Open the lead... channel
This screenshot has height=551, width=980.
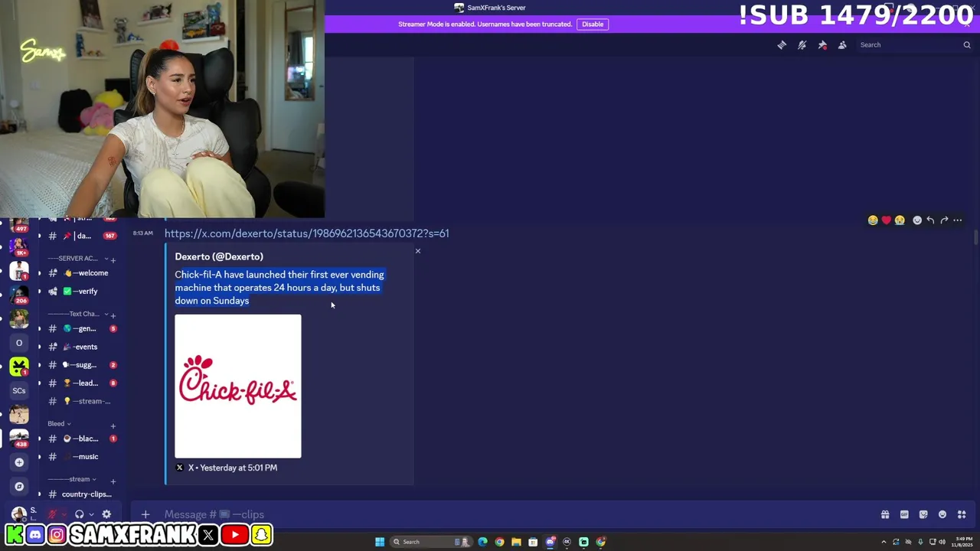[x=81, y=383]
